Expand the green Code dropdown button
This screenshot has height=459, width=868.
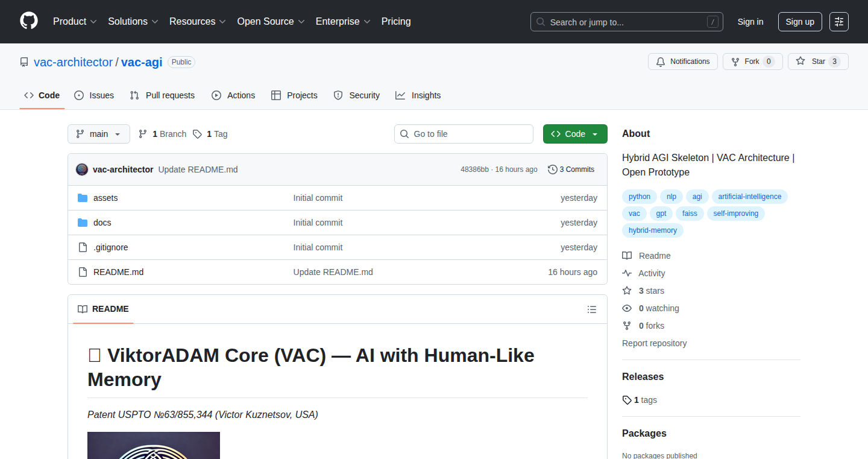coord(575,134)
